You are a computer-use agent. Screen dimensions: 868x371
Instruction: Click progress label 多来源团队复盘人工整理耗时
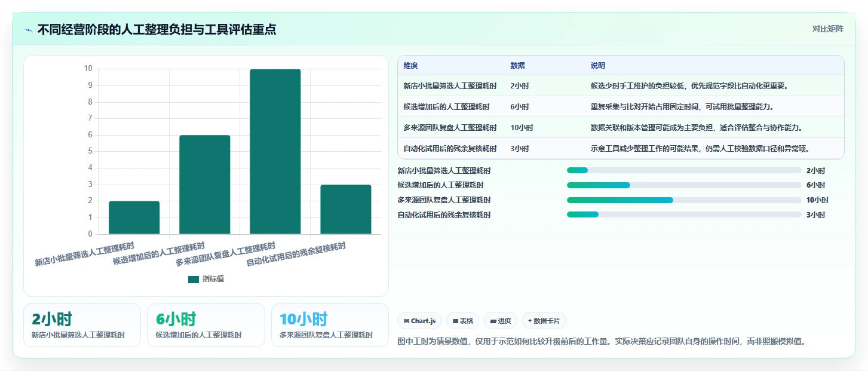click(x=444, y=200)
